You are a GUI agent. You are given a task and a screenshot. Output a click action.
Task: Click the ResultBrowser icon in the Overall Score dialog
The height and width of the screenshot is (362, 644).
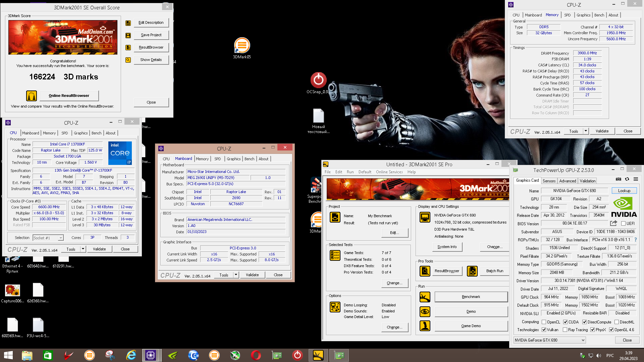tap(128, 48)
